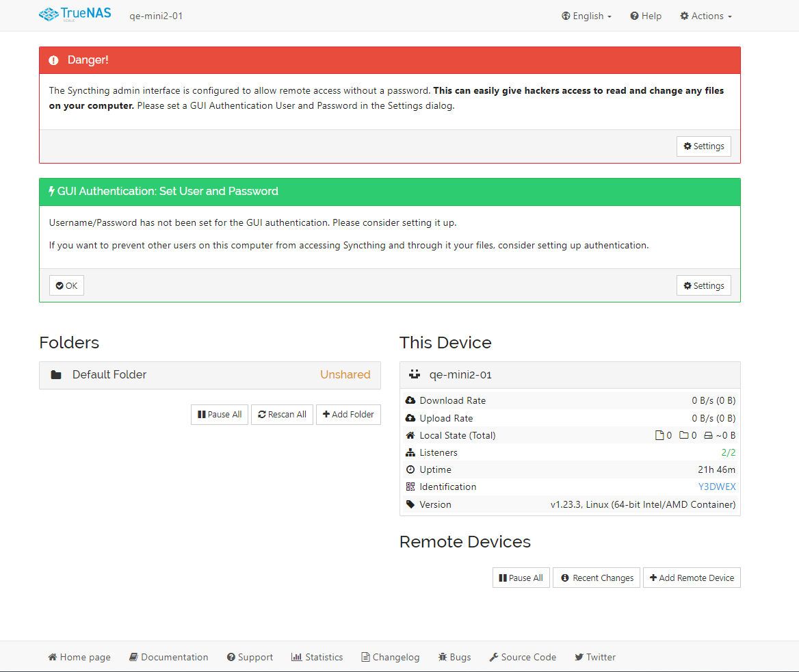Screen dimensions: 799x672
Task: Open the Home page footer link
Action: [x=79, y=657]
